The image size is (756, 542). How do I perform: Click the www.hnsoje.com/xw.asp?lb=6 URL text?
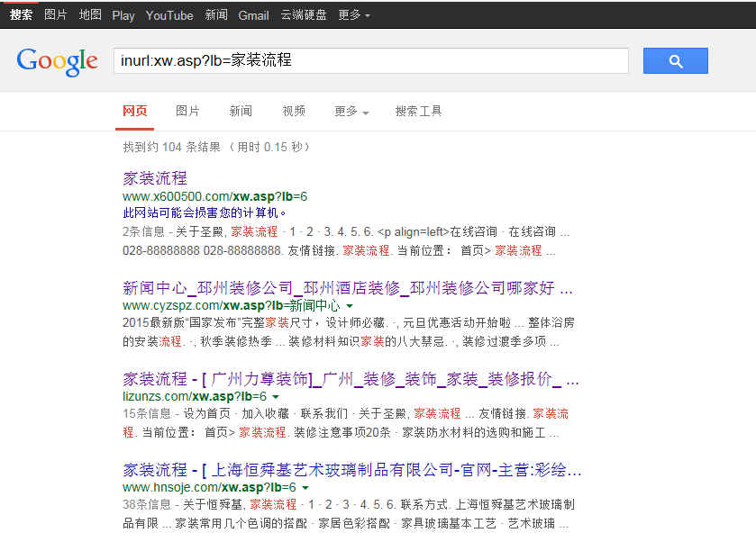coord(209,488)
